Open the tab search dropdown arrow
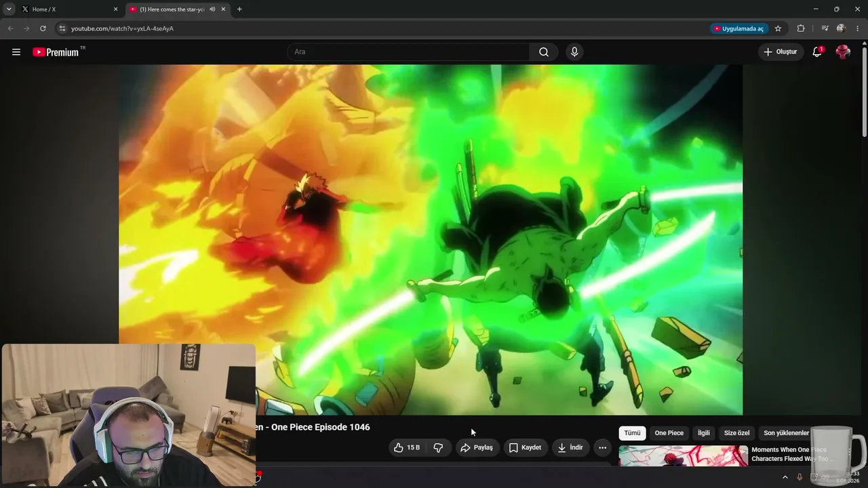868x488 pixels. [x=9, y=9]
